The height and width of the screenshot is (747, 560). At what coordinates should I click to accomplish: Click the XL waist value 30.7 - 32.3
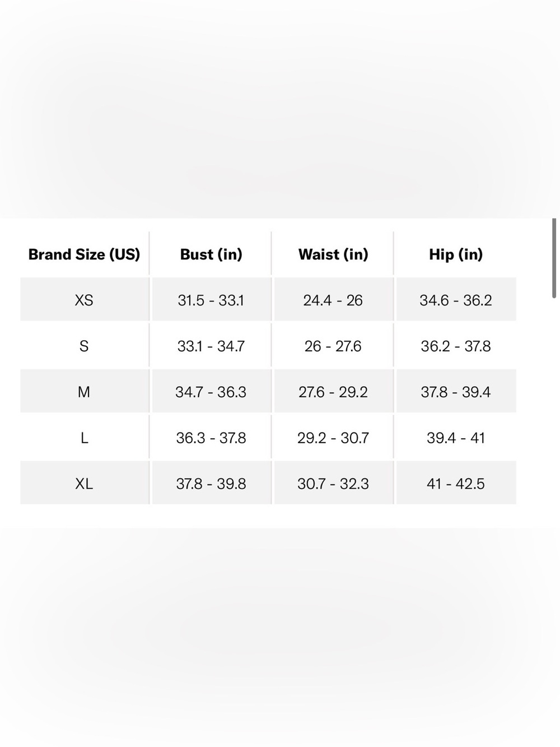click(x=333, y=484)
